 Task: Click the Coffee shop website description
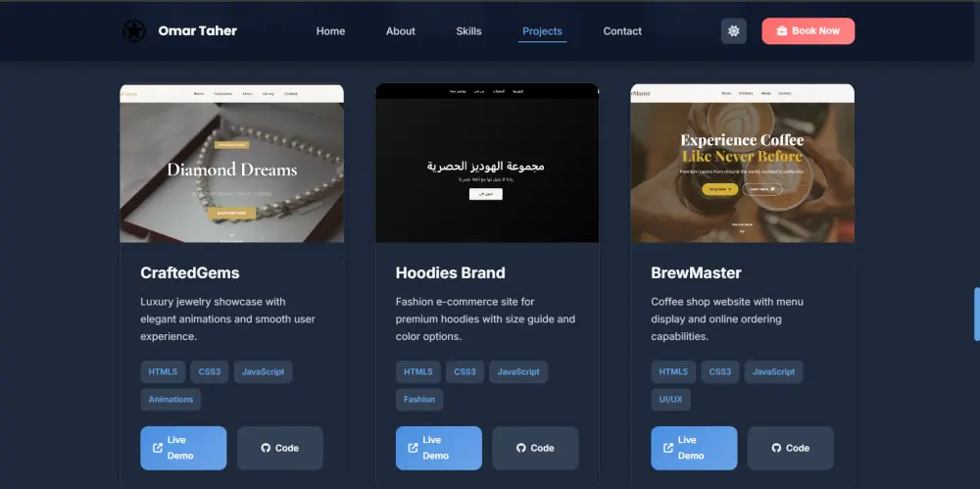click(x=727, y=318)
